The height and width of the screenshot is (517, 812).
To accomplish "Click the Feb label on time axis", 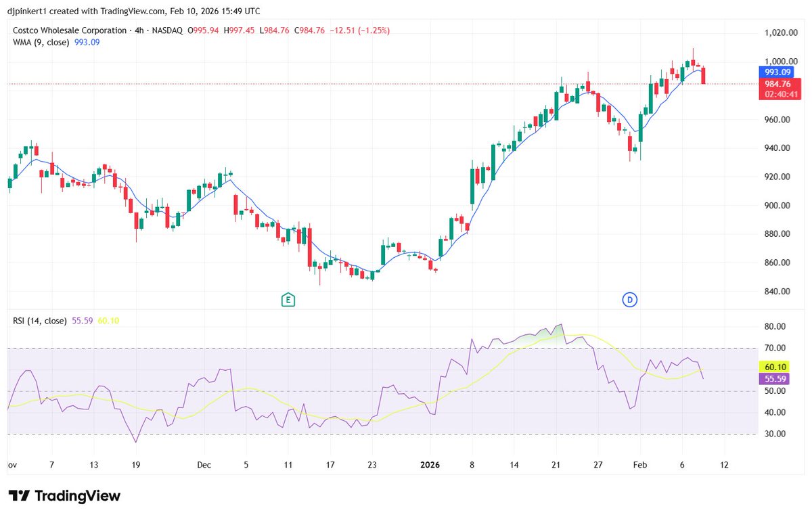I will pos(639,466).
